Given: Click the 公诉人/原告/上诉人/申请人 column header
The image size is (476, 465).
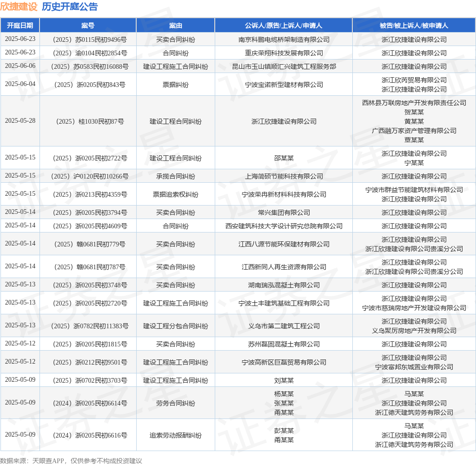Looking at the screenshot, I should point(284,26).
